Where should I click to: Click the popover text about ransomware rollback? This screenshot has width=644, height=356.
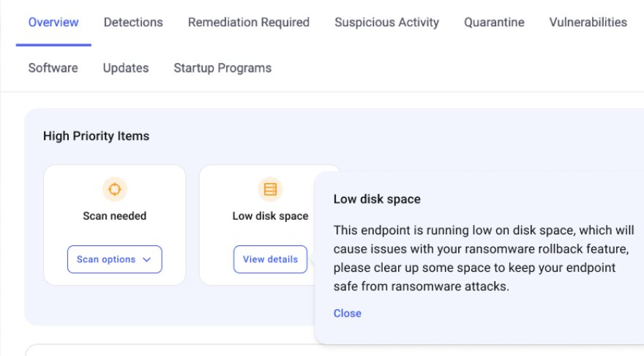pos(484,258)
